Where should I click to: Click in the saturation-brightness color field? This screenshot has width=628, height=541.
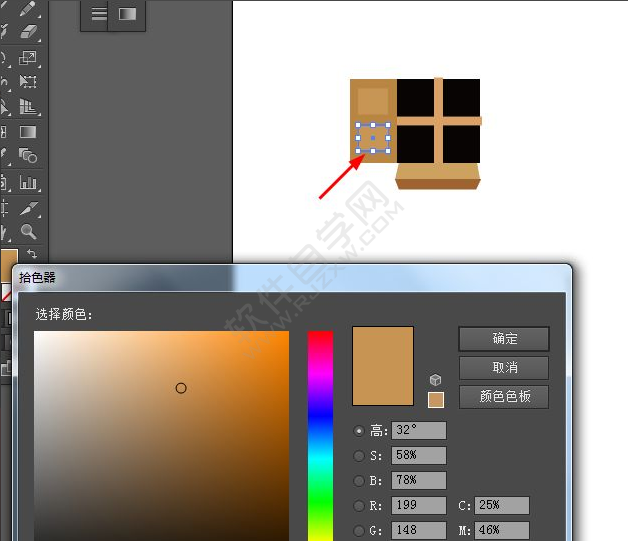coord(161,436)
